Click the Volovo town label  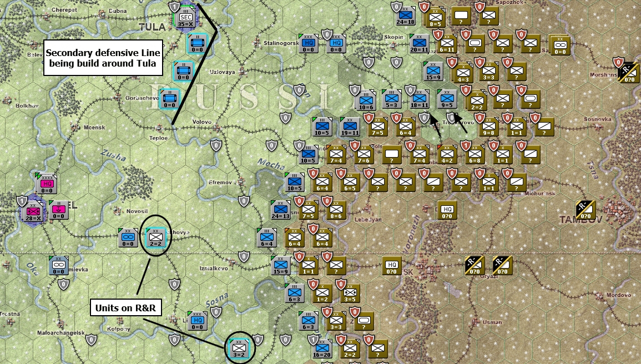202,122
